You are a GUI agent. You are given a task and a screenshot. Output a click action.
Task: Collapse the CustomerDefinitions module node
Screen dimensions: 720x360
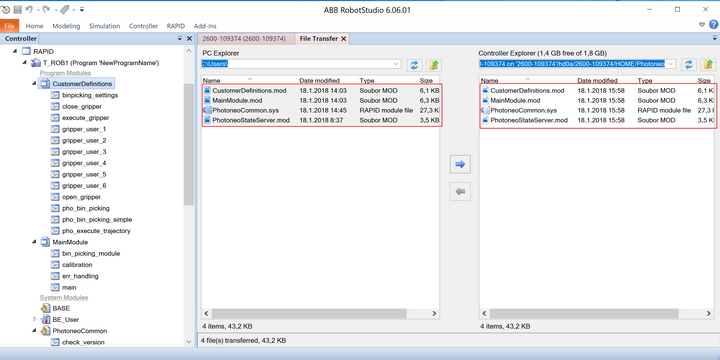(x=34, y=84)
